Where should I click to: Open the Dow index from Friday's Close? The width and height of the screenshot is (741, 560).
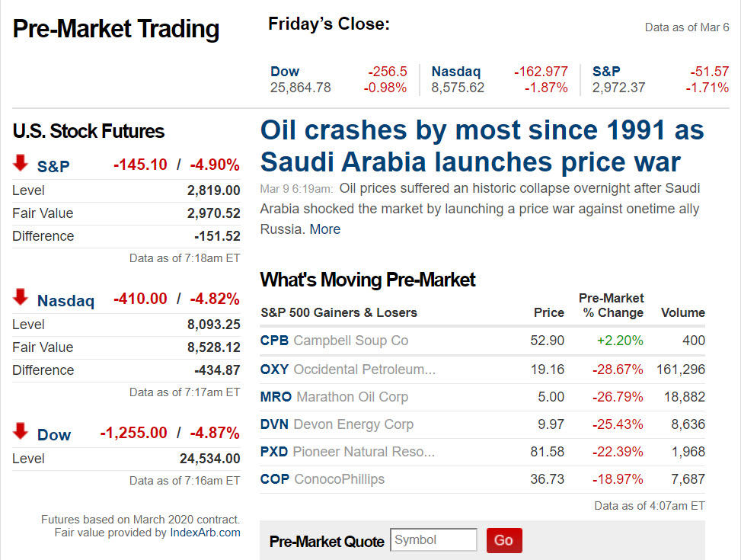pos(285,72)
